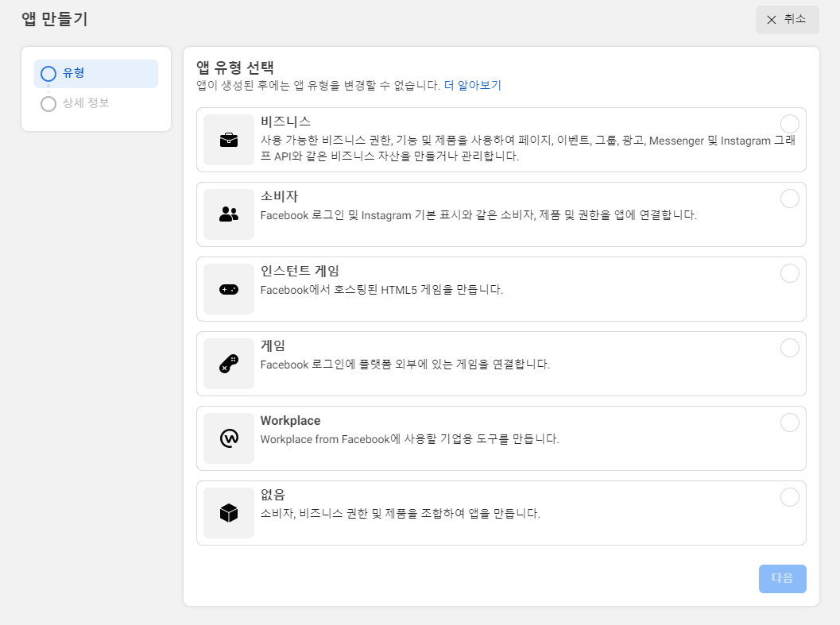Click the Workplace logo icon
840x625 pixels.
click(229, 438)
